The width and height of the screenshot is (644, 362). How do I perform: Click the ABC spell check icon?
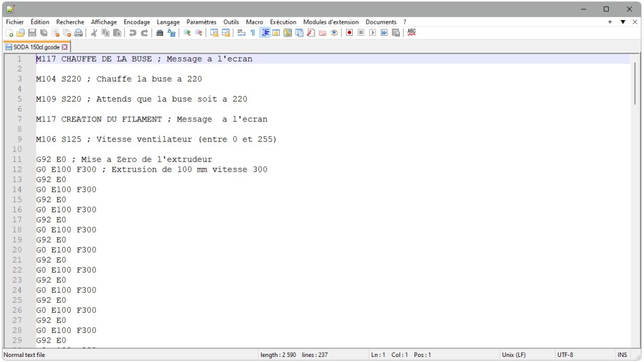tap(411, 32)
